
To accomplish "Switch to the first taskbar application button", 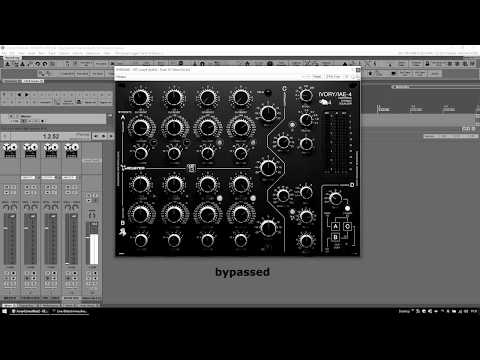I will click(30, 311).
